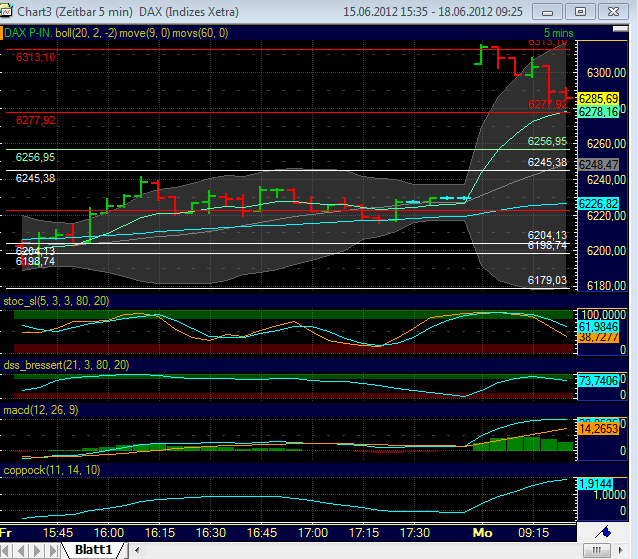Click the 17:30 time axis label

[x=415, y=533]
